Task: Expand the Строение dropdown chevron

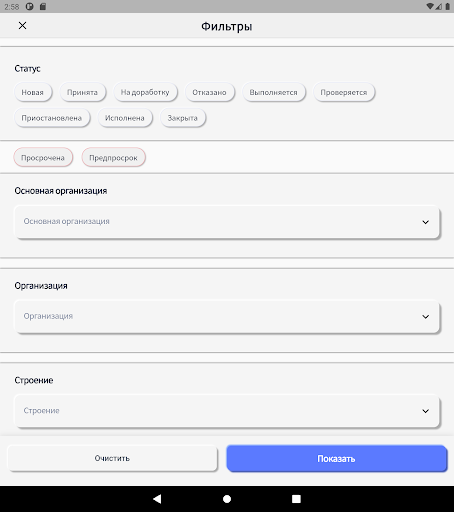Action: tap(425, 411)
